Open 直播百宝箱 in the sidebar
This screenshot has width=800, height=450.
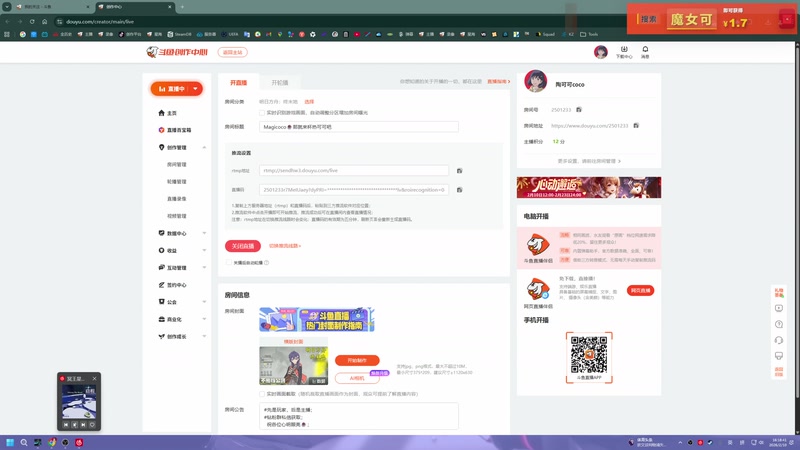[174, 130]
